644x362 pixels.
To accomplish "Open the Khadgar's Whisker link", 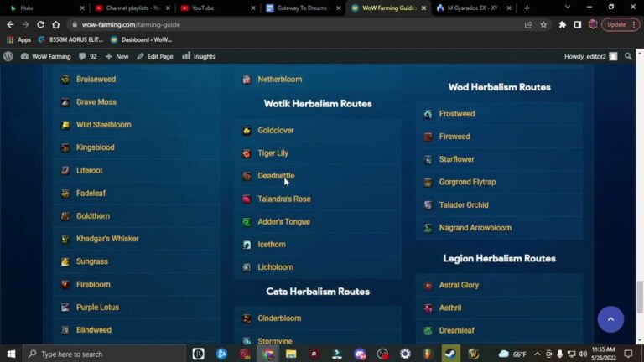I will 107,239.
